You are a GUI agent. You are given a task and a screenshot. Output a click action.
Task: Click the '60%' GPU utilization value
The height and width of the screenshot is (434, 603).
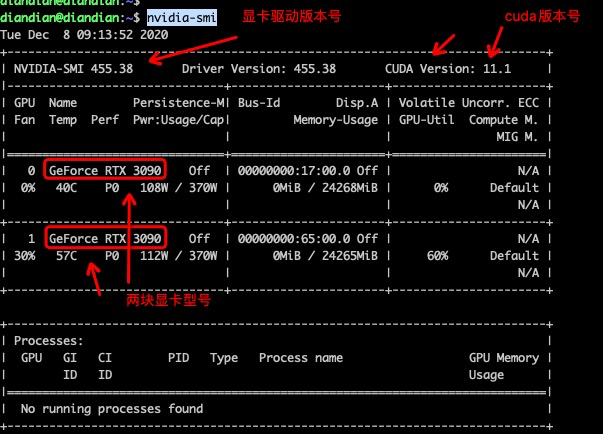click(x=437, y=256)
